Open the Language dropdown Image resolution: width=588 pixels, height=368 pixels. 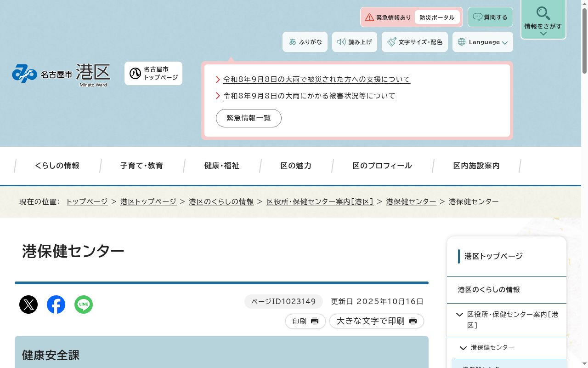[x=483, y=42]
